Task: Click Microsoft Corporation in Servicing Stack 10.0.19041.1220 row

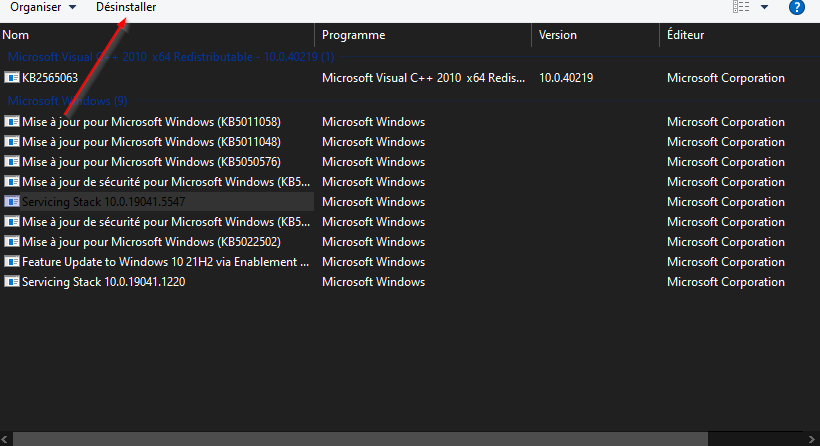Action: point(725,282)
